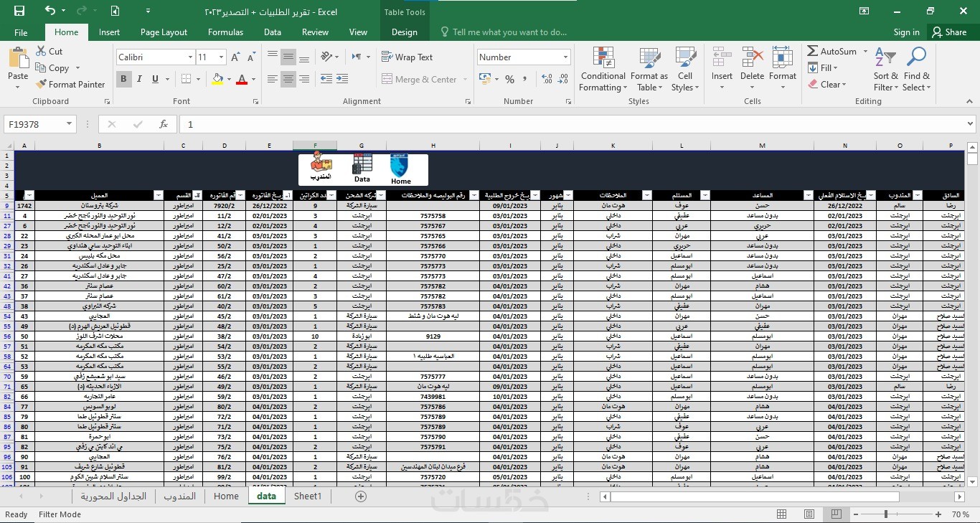Click Sign in link
Screen dimensions: 980x523
point(907,32)
